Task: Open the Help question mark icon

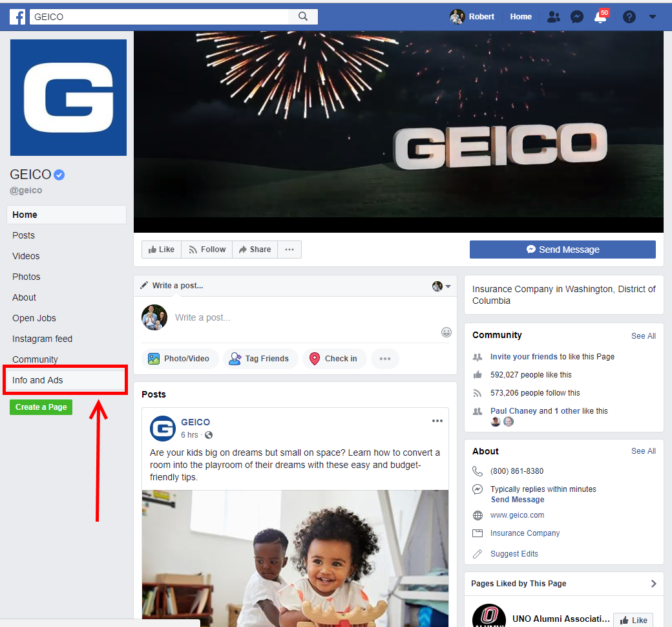Action: tap(629, 17)
